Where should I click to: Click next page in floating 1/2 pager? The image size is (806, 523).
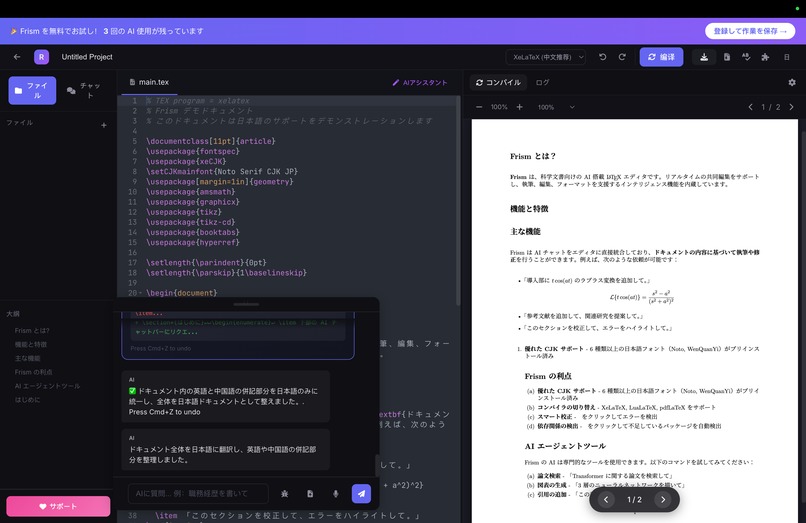pyautogui.click(x=663, y=499)
